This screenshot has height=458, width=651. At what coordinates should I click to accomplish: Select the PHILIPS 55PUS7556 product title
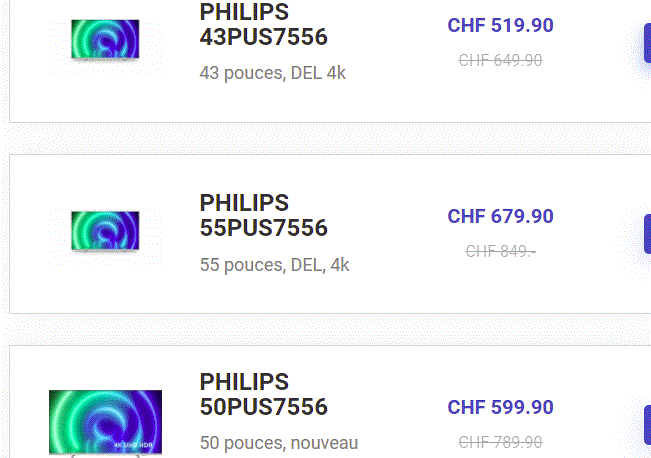264,215
